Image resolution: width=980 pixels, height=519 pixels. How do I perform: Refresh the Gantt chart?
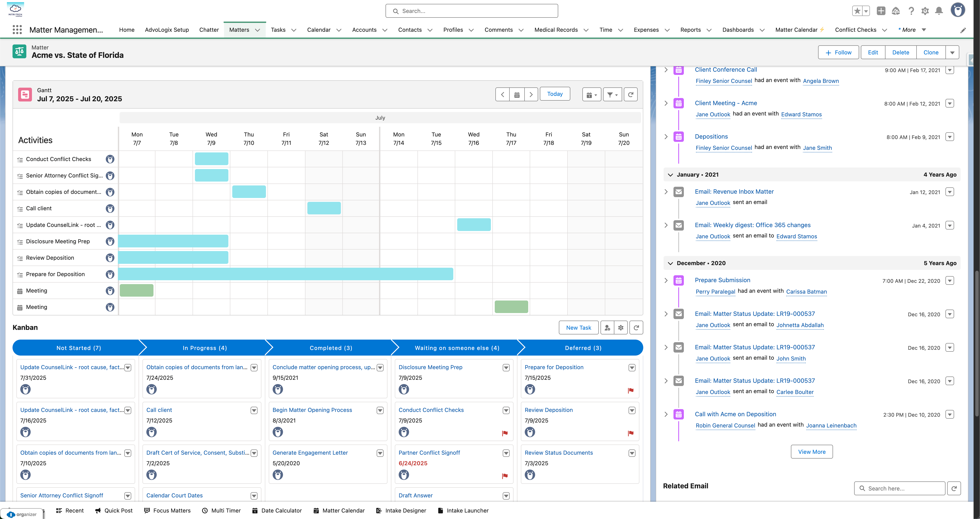coord(630,94)
